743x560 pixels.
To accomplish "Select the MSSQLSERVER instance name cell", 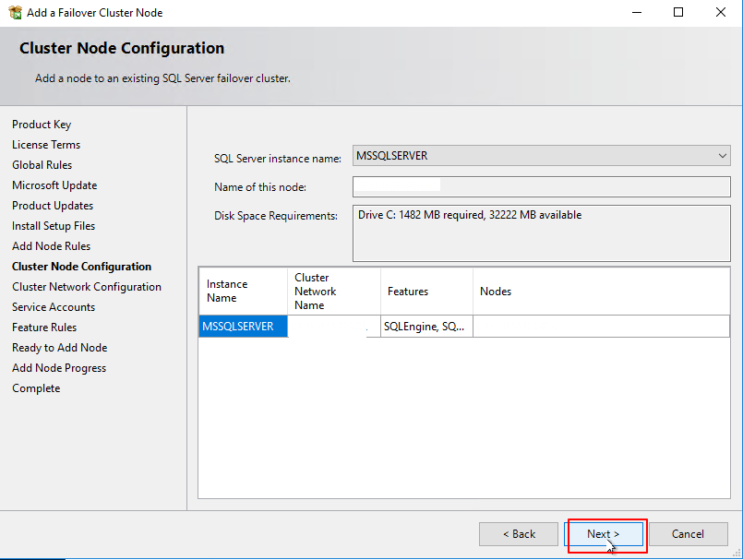I will tap(243, 327).
